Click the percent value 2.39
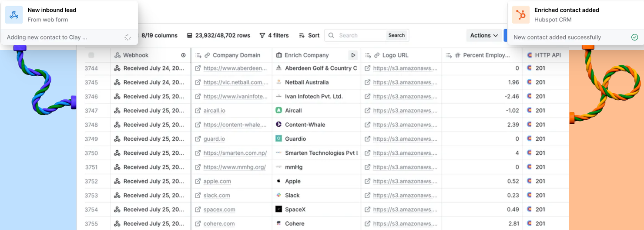The width and height of the screenshot is (644, 230). coord(513,125)
